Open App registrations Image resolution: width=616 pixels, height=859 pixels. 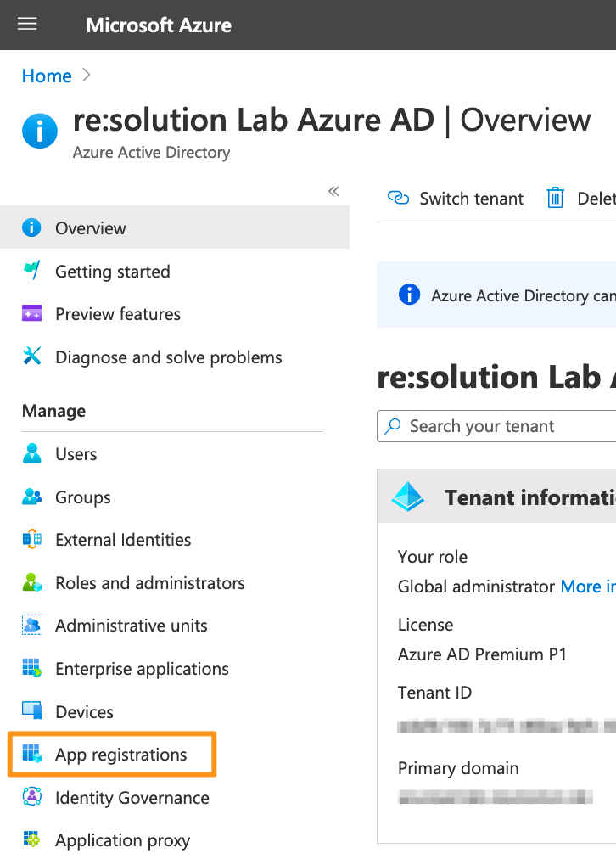click(121, 755)
